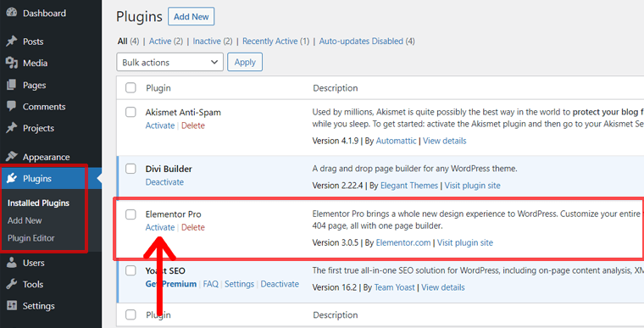The height and width of the screenshot is (328, 644).
Task: Delete the Akismet Anti-Spam plugin
Action: point(193,125)
